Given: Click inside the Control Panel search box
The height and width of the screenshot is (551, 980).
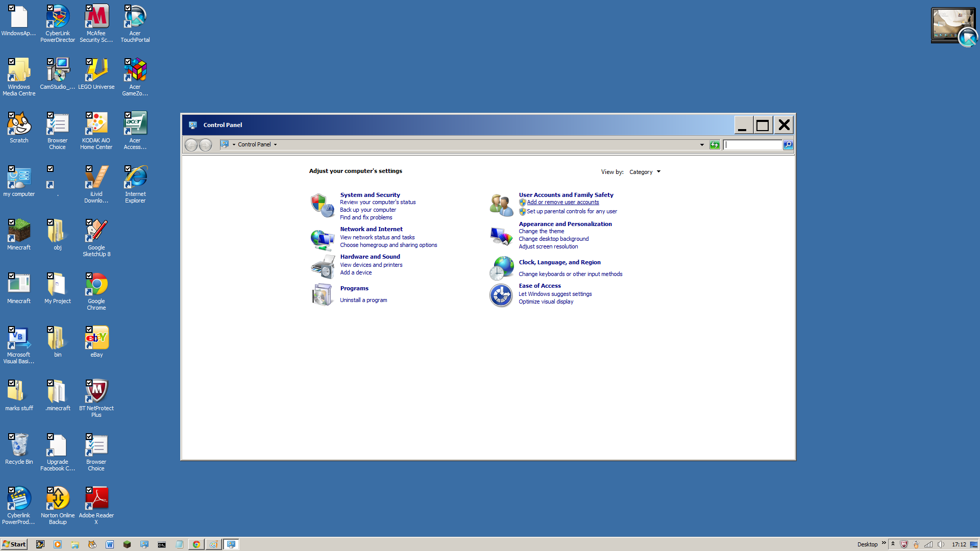Looking at the screenshot, I should coord(753,145).
